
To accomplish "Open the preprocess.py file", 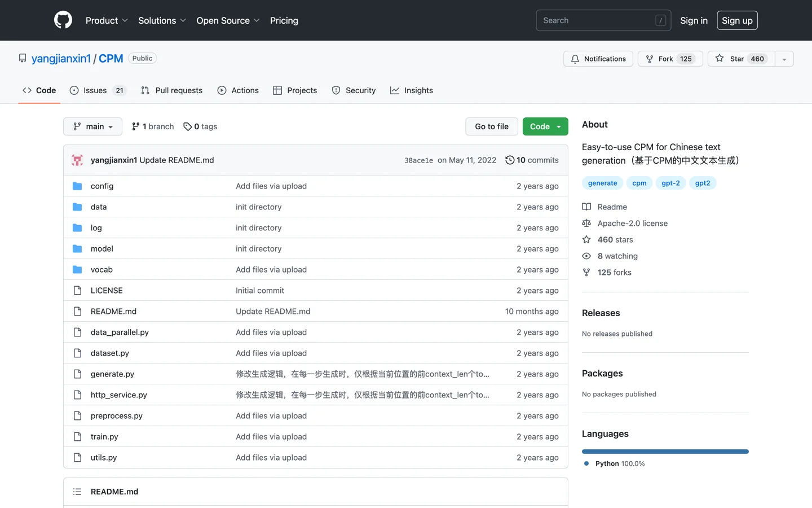I will (116, 415).
